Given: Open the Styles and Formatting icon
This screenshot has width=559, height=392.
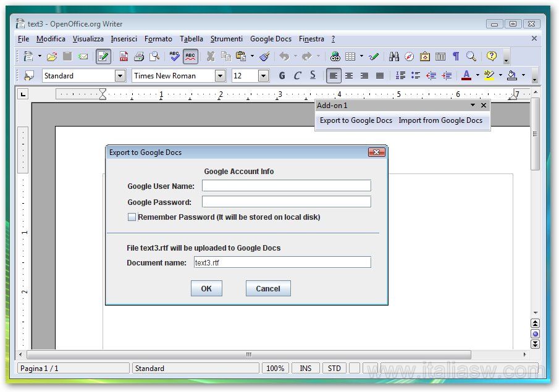Looking at the screenshot, I should 28,75.
